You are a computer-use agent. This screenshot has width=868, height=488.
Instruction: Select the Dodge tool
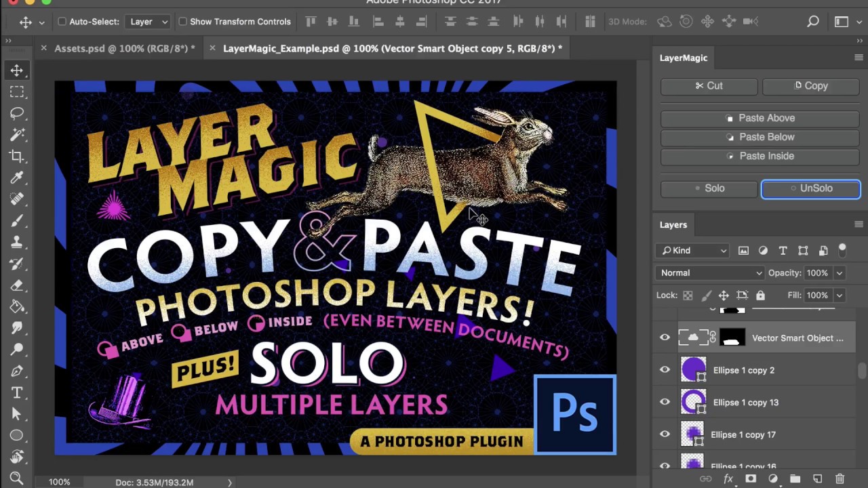pos(17,350)
